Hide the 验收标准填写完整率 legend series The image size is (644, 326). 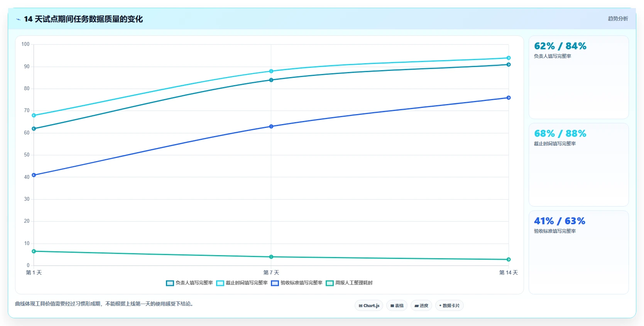pyautogui.click(x=297, y=283)
